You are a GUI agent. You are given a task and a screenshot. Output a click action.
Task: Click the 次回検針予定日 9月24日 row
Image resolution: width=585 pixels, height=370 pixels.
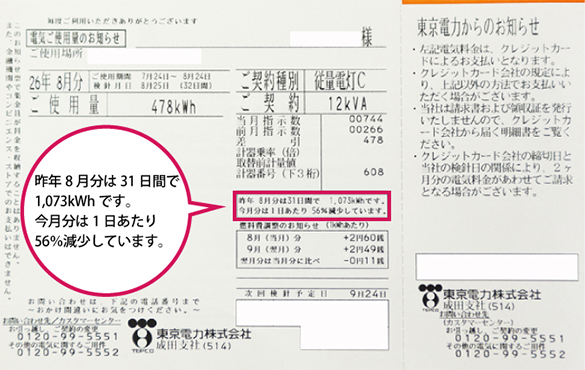pyautogui.click(x=313, y=294)
